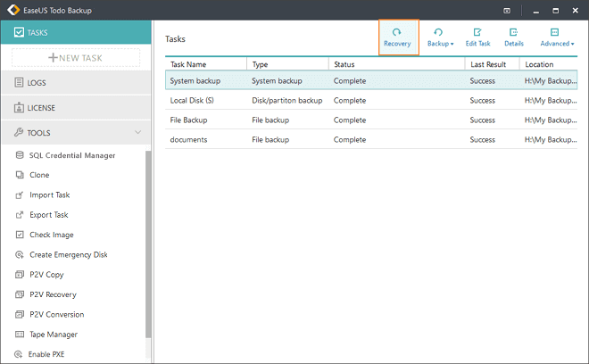Click the Recovery toolbar icon
The width and height of the screenshot is (589, 364).
click(x=397, y=37)
